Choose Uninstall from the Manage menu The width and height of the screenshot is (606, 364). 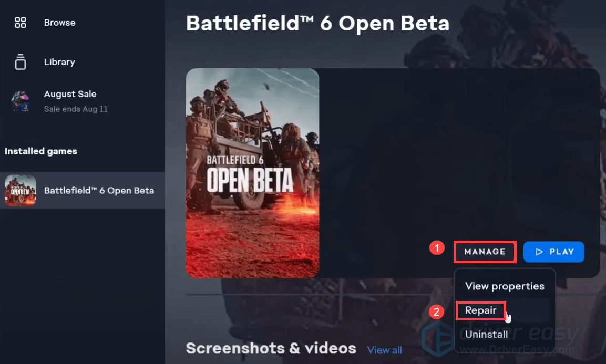486,335
